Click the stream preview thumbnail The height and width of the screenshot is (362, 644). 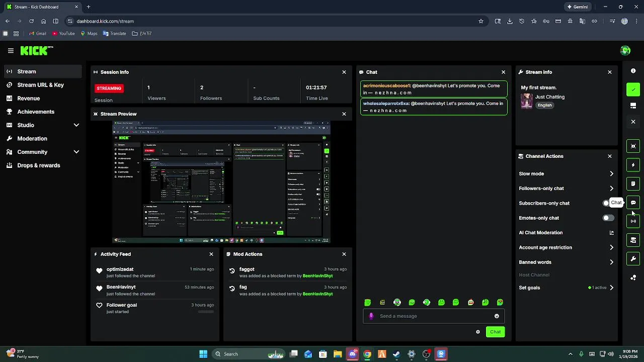pos(221,182)
